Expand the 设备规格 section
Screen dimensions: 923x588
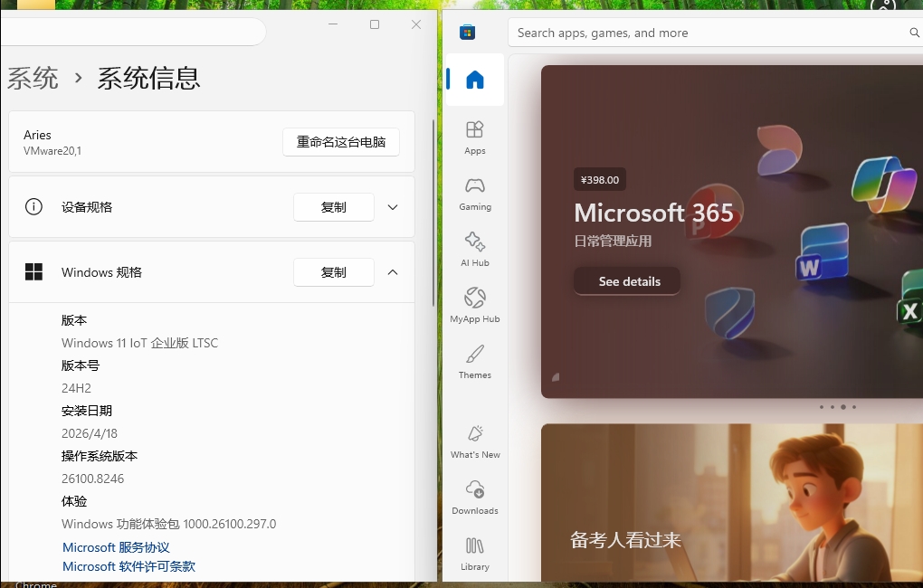(x=393, y=207)
